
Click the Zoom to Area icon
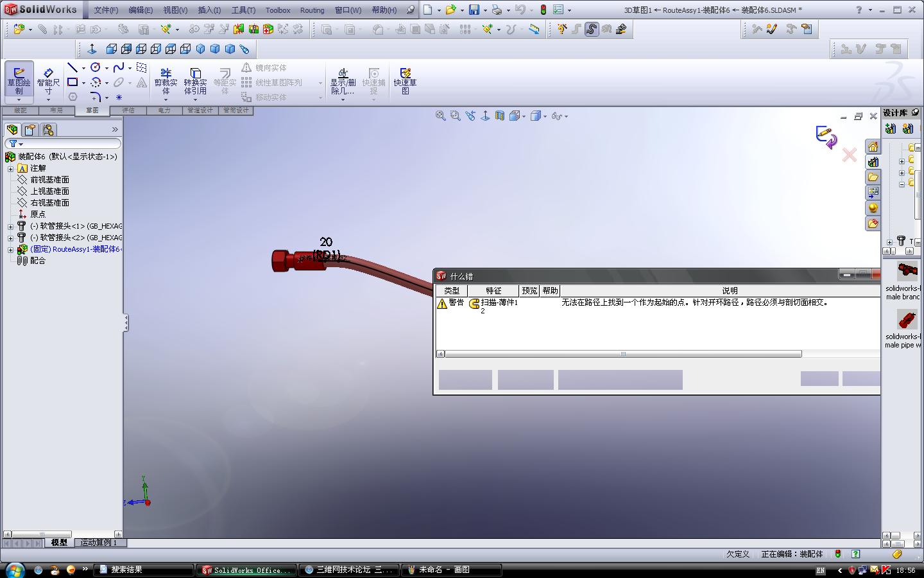456,116
